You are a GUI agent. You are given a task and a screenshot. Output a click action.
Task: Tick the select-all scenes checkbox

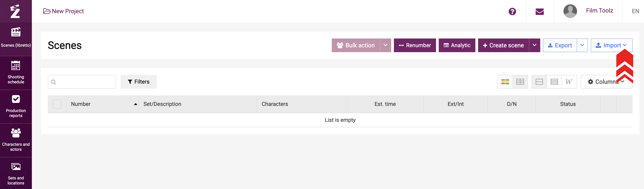click(x=57, y=104)
